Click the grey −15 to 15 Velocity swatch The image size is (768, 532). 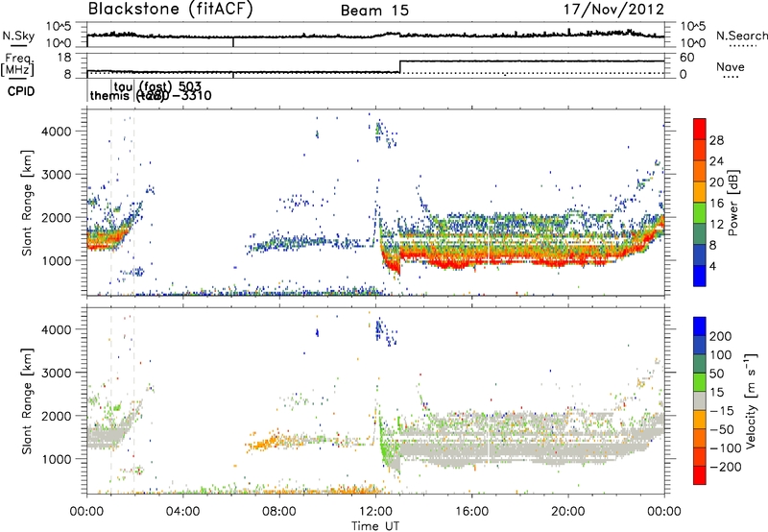(x=700, y=400)
